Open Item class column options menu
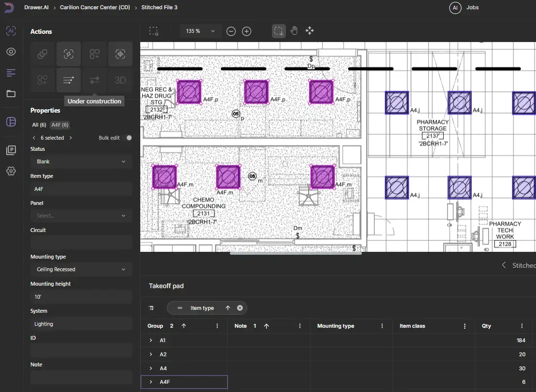Viewport: 536px width, 392px height. (464, 326)
